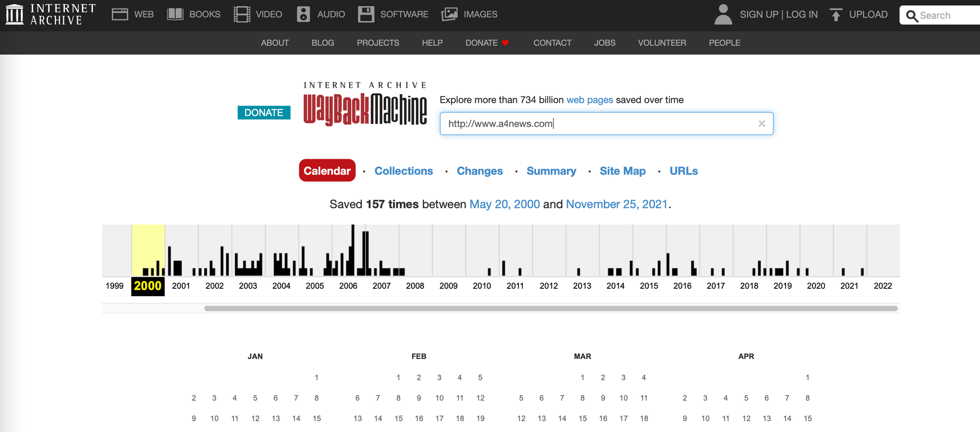Open the Projects menu item

click(x=378, y=43)
